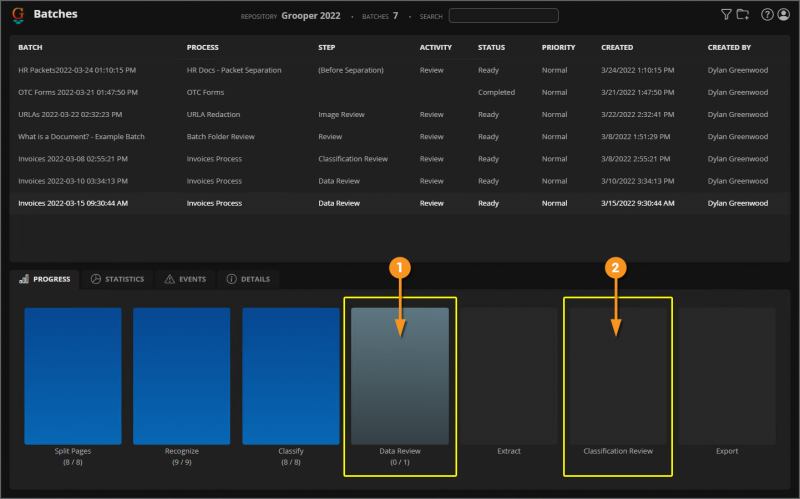Click the Batch Folder Review process cell

tap(220, 137)
